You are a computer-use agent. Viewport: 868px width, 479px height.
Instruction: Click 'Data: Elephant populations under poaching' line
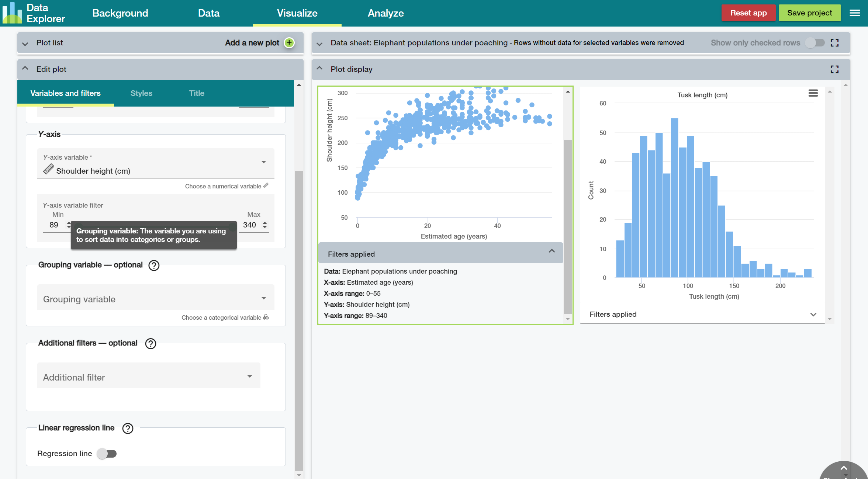click(390, 271)
